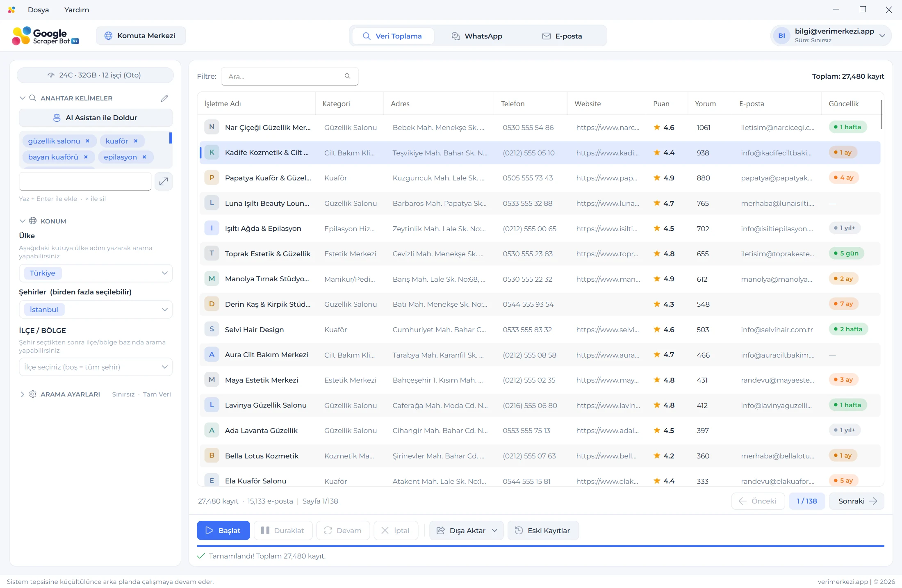This screenshot has height=588, width=902.
Task: Open the Dosya menu
Action: [x=38, y=10]
